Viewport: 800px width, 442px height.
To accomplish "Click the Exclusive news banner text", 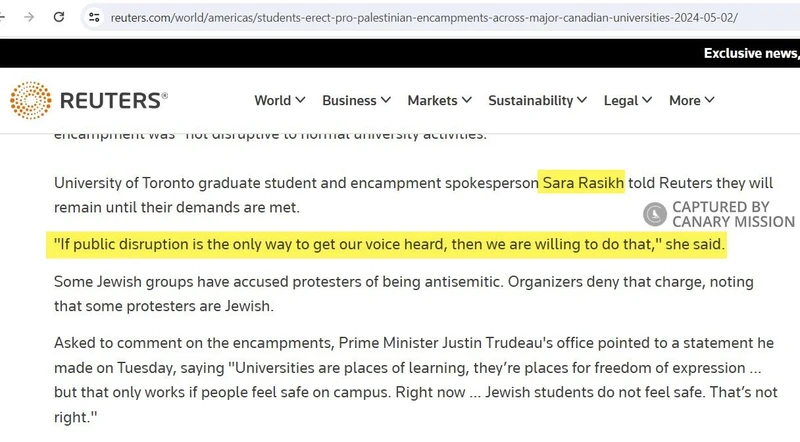I will coord(752,53).
